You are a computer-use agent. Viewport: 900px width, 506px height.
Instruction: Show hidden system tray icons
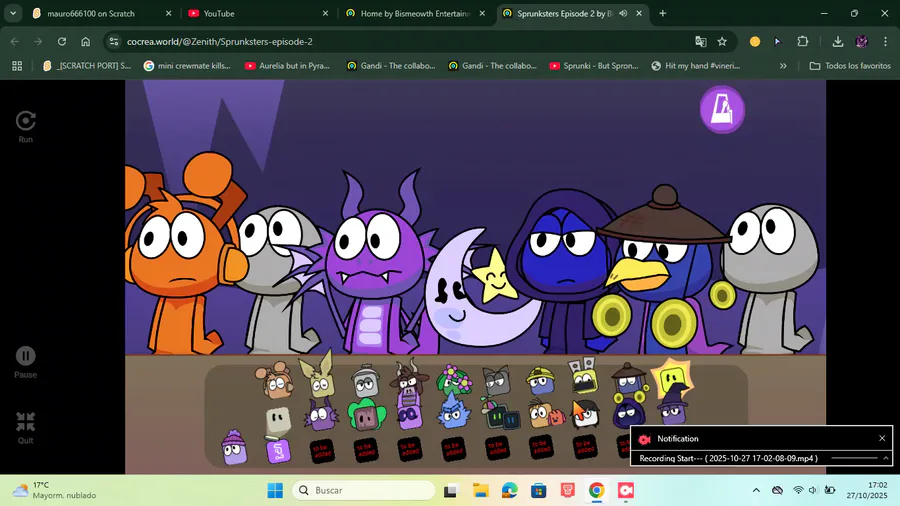756,491
